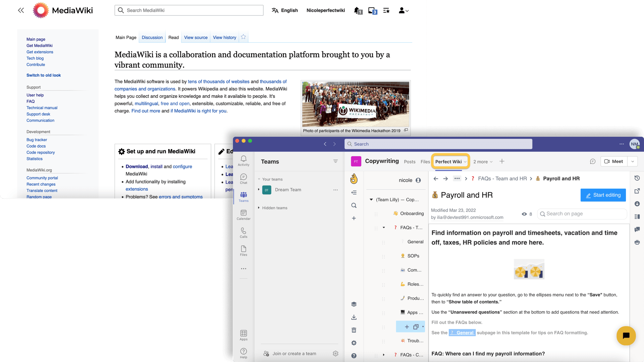Switch to the Posts tab in Copywriting channel

[410, 162]
